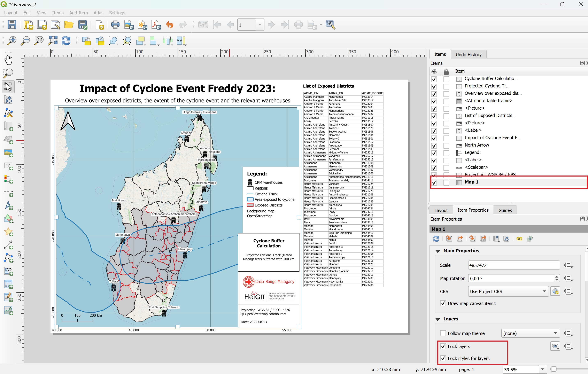Toggle visibility of Map 1 item
This screenshot has width=588, height=374.
434,182
